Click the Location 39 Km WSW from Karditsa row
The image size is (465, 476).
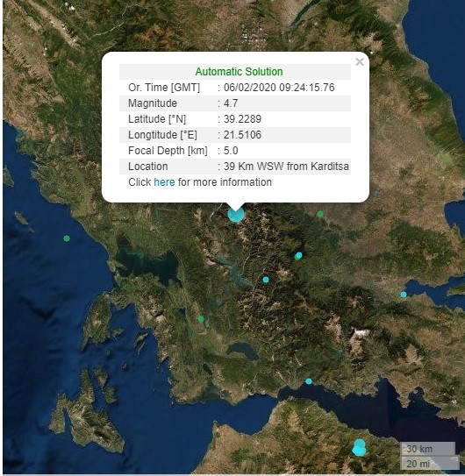[235, 167]
